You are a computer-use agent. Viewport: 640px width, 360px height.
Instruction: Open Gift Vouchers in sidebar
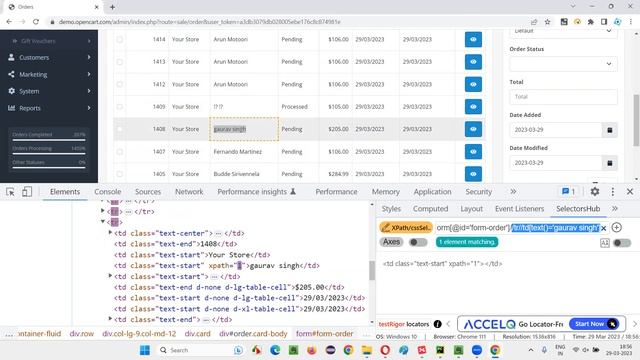point(49,41)
